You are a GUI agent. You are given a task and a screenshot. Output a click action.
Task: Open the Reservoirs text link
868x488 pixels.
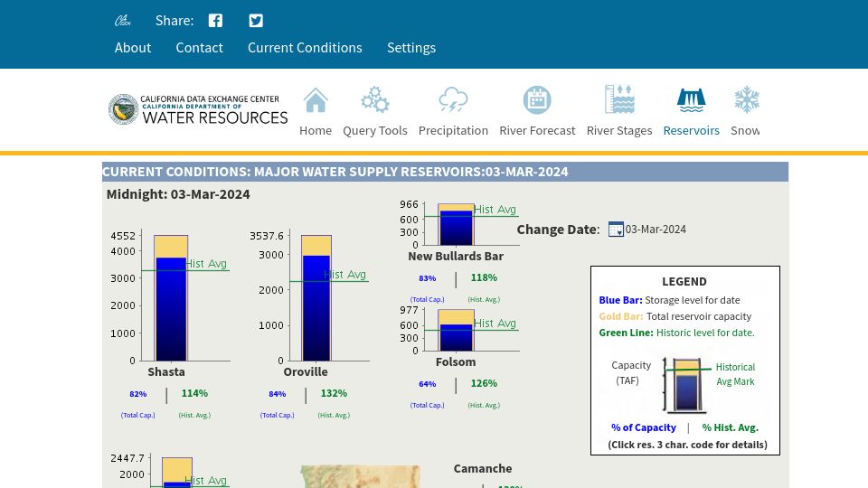[692, 130]
